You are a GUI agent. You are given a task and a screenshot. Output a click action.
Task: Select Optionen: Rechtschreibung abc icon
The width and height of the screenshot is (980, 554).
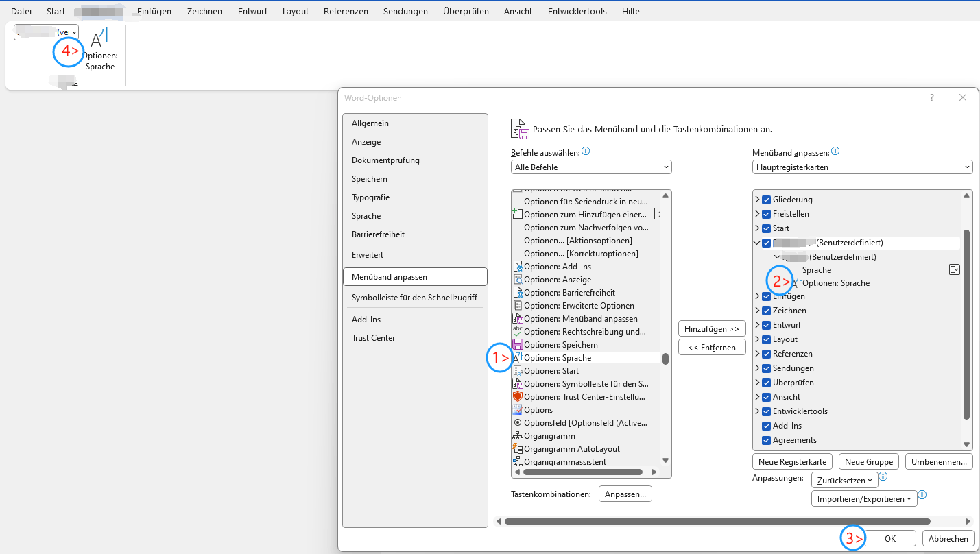[x=518, y=332]
